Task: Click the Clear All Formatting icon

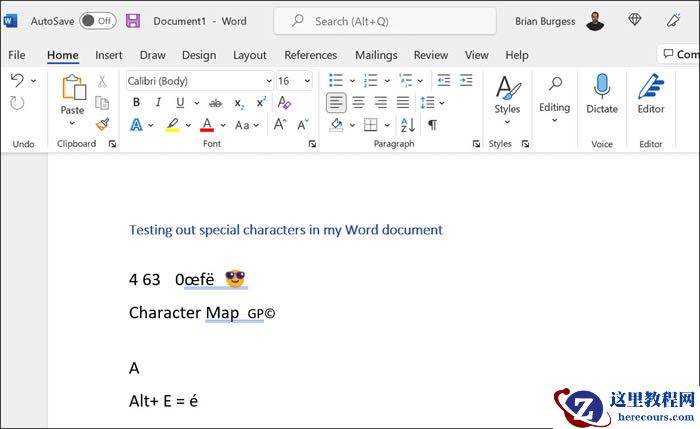Action: (x=284, y=102)
